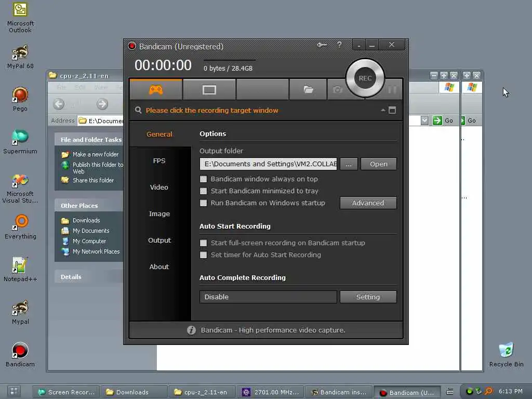Open the Explorer address bar dropdown arrow
The height and width of the screenshot is (399, 532).
[x=424, y=121]
